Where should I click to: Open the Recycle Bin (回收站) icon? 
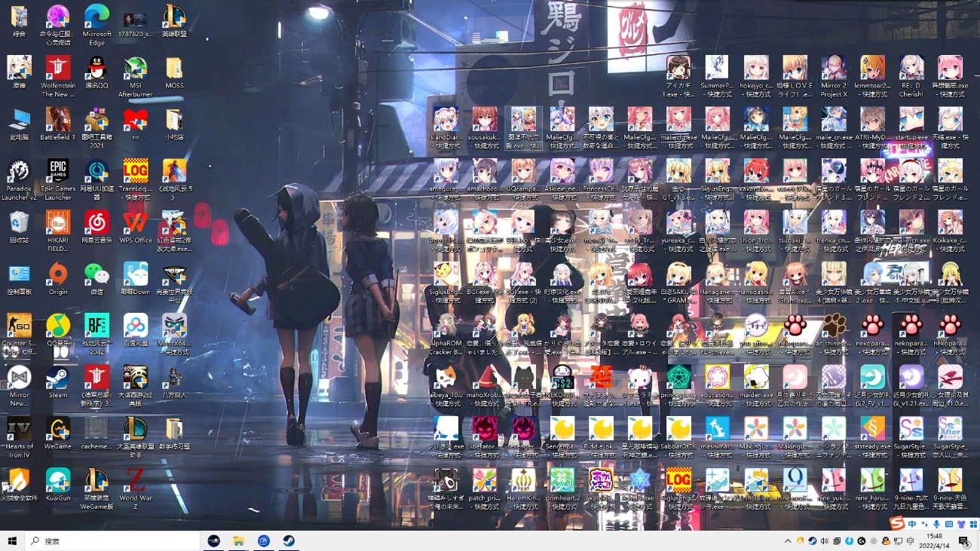pyautogui.click(x=19, y=227)
